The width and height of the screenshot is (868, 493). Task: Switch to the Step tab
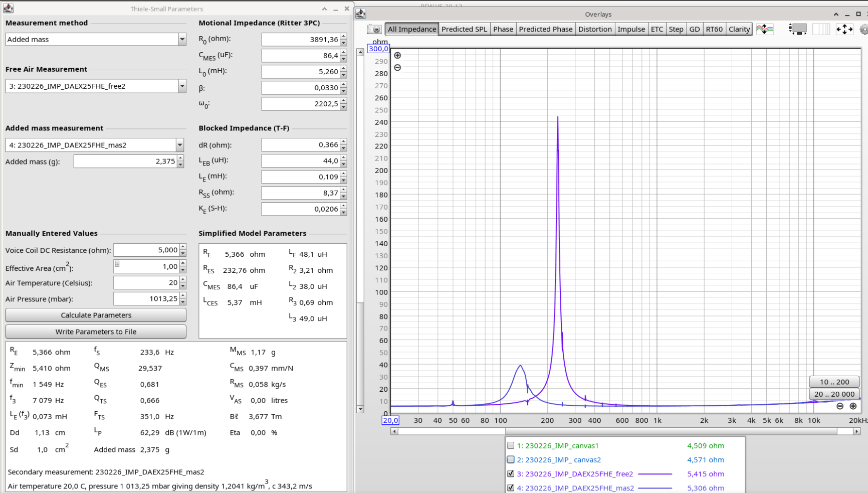pos(676,29)
